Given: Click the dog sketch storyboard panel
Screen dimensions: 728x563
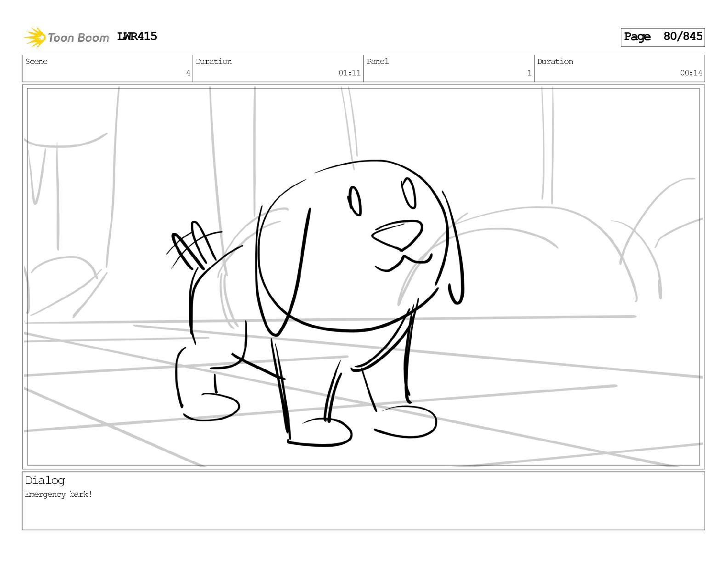Looking at the screenshot, I should 363,277.
